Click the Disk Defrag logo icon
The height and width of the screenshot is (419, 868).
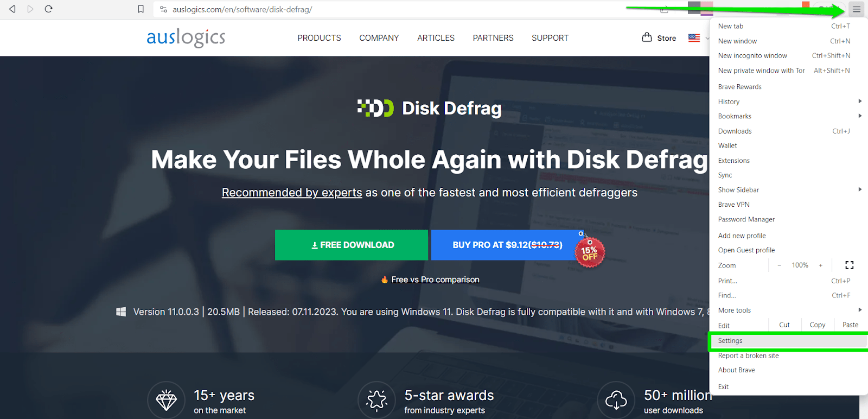click(x=375, y=108)
